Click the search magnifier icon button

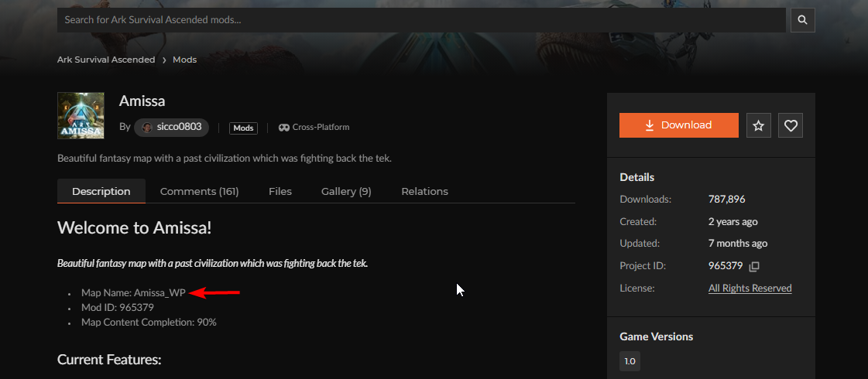802,20
